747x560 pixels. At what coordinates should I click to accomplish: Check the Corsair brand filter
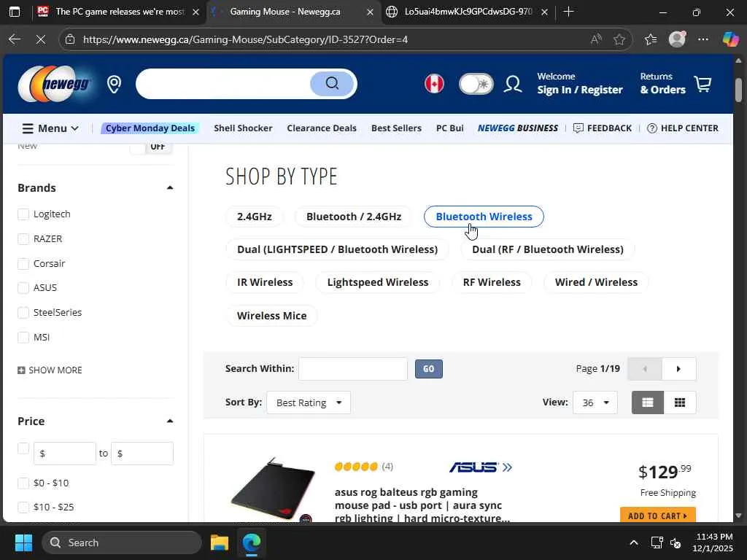click(x=23, y=263)
